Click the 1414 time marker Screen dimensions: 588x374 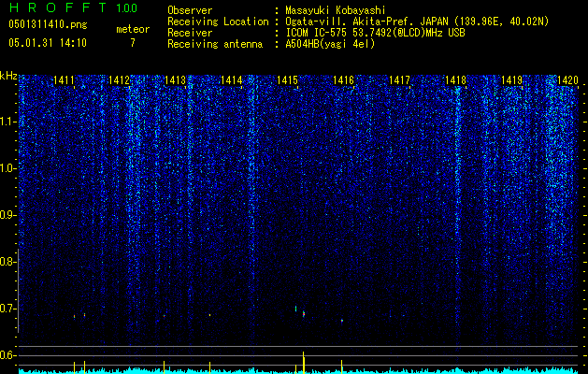[232, 79]
